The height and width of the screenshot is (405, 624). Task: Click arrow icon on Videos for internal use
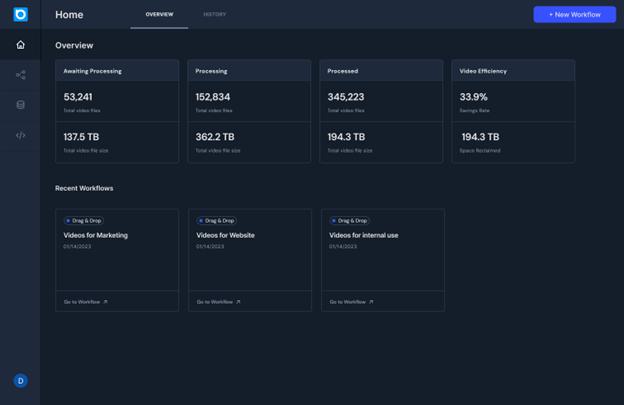pos(371,302)
